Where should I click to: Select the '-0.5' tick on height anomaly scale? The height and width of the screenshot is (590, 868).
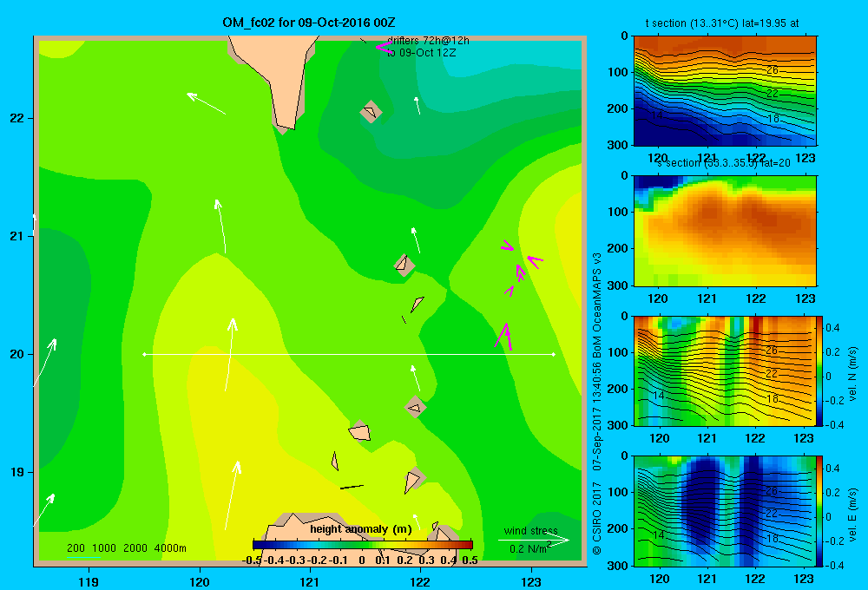tap(252, 560)
